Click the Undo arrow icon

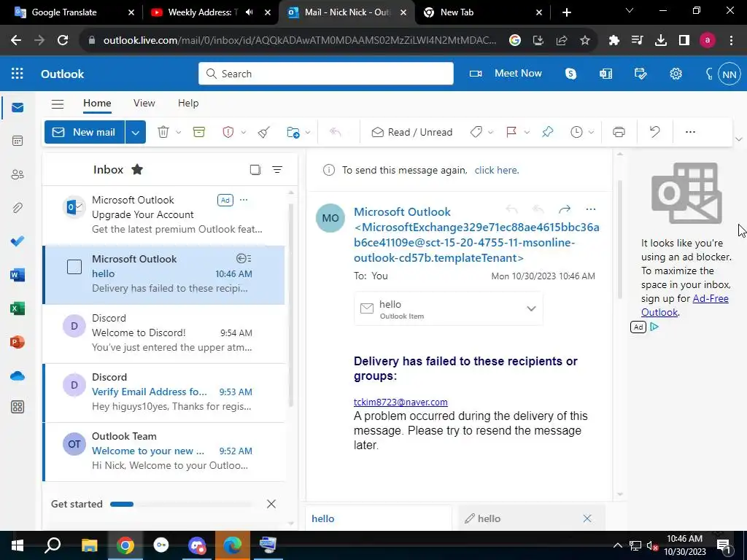click(x=655, y=132)
